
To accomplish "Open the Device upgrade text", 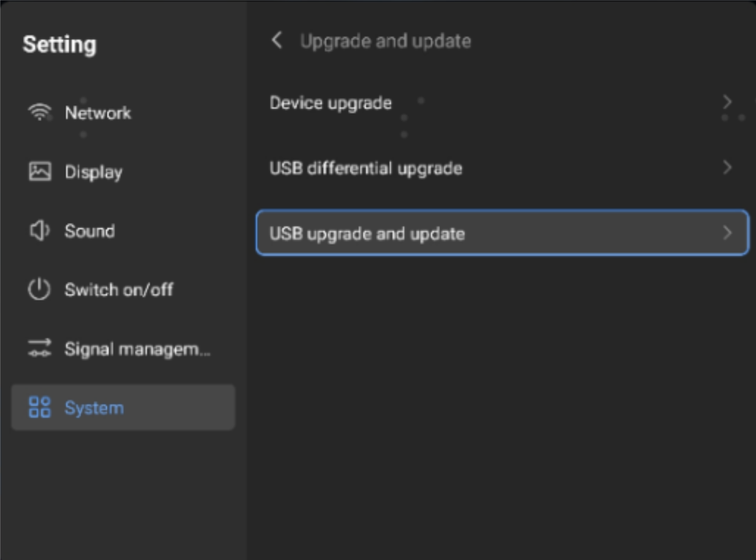I will (331, 103).
